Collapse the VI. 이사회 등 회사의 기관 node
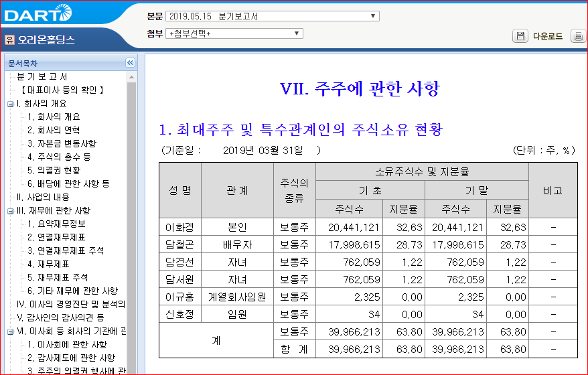This screenshot has height=375, width=588. coord(11,332)
